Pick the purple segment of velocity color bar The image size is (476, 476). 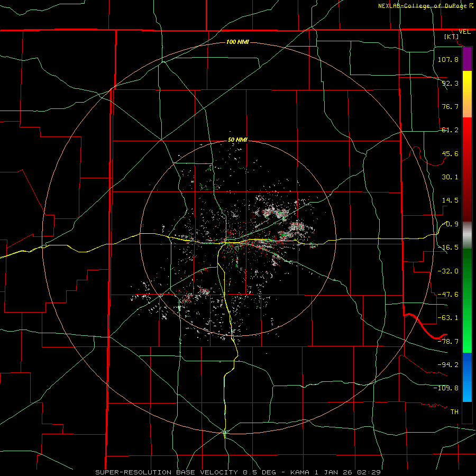[467, 59]
